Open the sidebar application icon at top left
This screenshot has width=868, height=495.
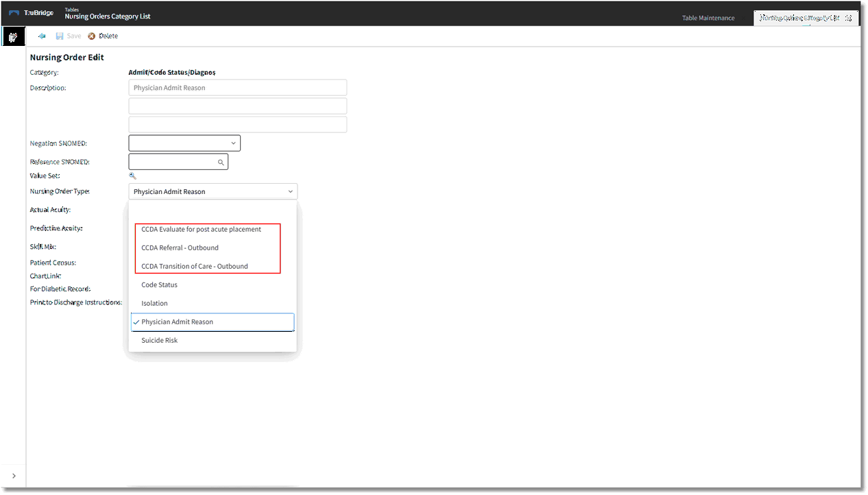coord(13,36)
